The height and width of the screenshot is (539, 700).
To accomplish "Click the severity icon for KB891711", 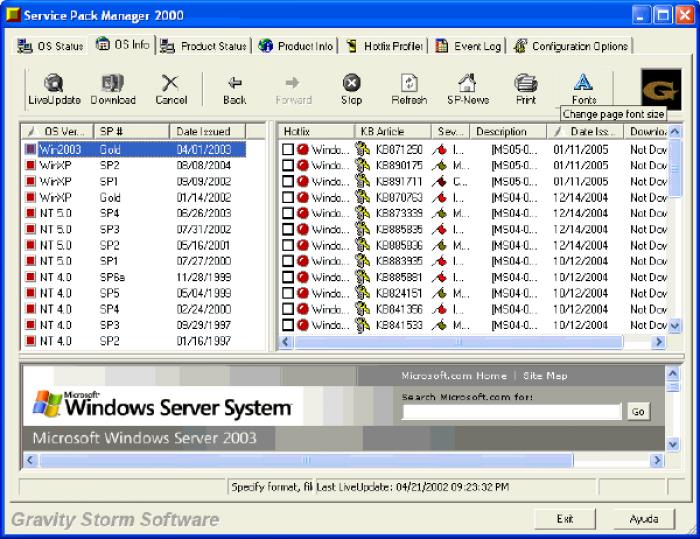I will 440,181.
